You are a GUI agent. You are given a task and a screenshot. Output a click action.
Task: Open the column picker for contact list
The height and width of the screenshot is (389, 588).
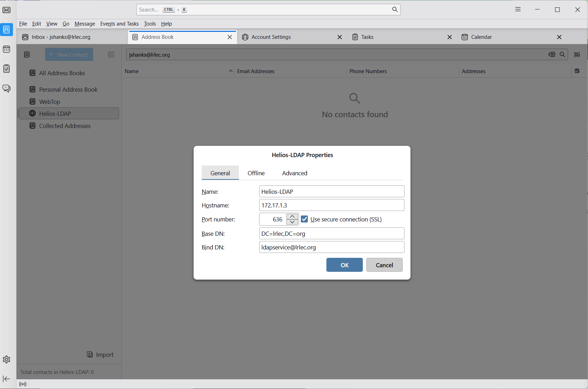click(x=577, y=71)
